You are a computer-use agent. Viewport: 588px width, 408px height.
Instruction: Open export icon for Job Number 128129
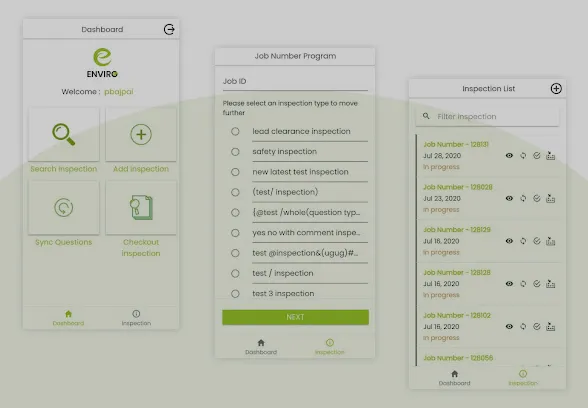pos(550,241)
